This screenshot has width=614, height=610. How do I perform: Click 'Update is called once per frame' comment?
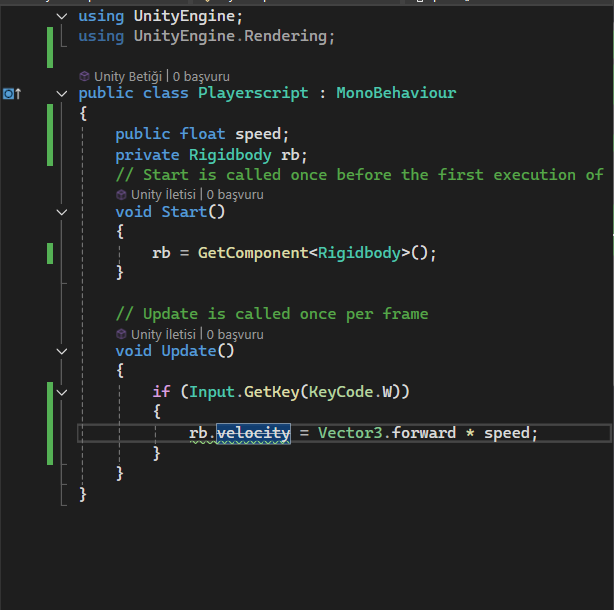pyautogui.click(x=272, y=314)
